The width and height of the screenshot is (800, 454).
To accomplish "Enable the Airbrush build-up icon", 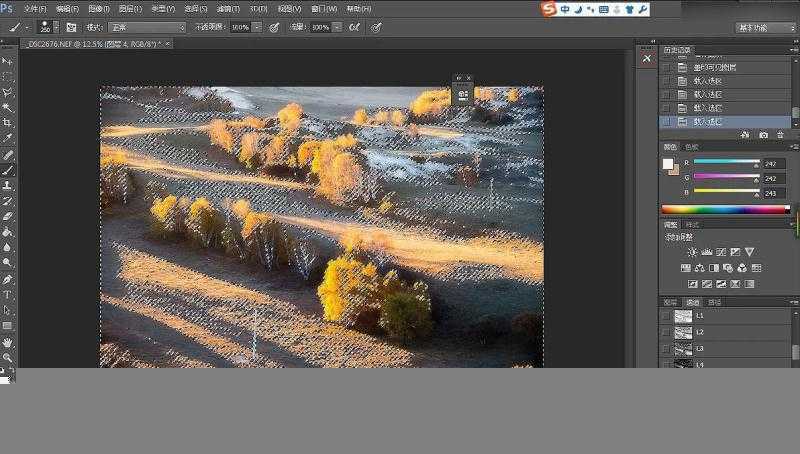I will (354, 27).
